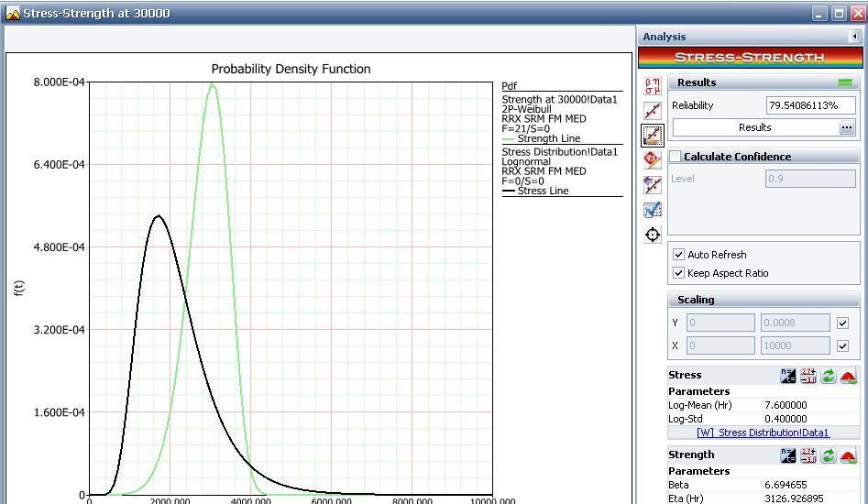Click the Log-Std value 0.400000
Image resolution: width=868 pixels, height=504 pixels.
(x=786, y=419)
